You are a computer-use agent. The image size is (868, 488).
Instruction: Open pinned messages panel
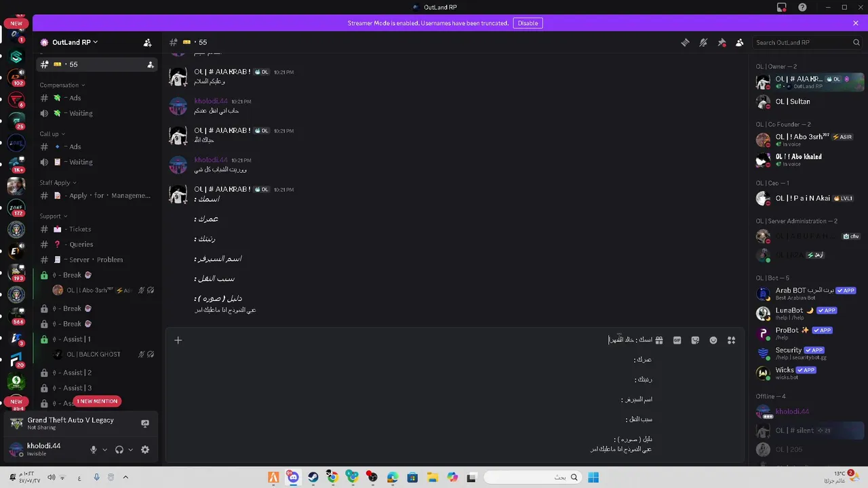[722, 42]
